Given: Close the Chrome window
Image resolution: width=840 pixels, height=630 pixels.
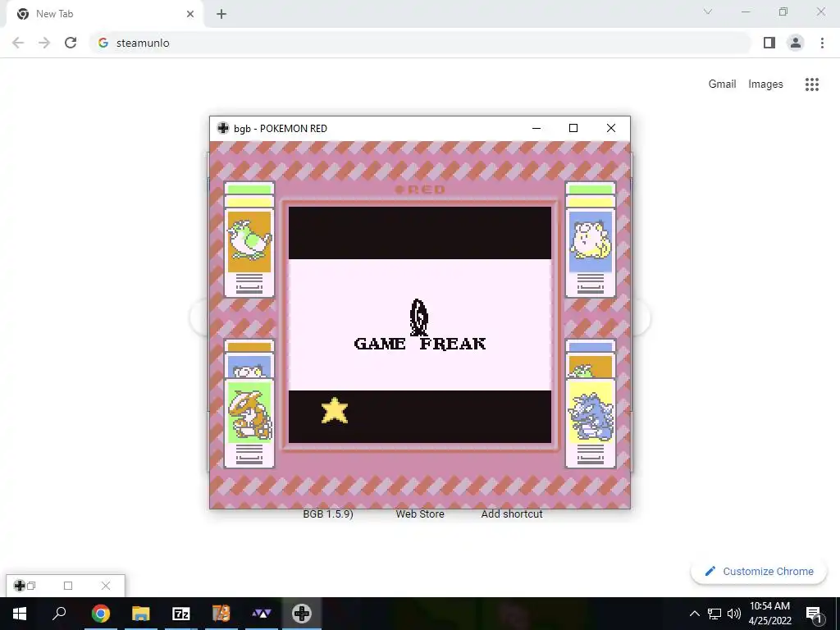Looking at the screenshot, I should click(x=820, y=11).
